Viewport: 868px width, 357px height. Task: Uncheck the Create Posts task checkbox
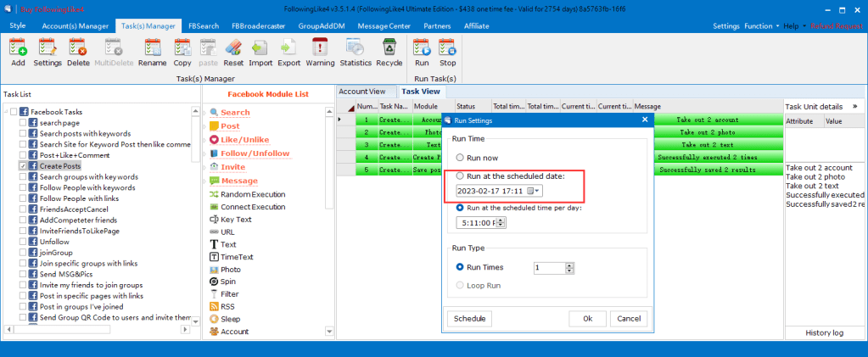click(23, 167)
